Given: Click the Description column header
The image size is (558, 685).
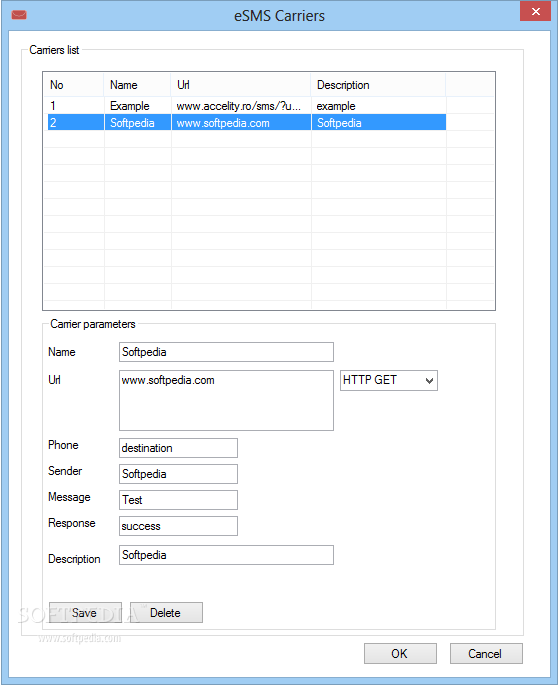Looking at the screenshot, I should click(378, 85).
